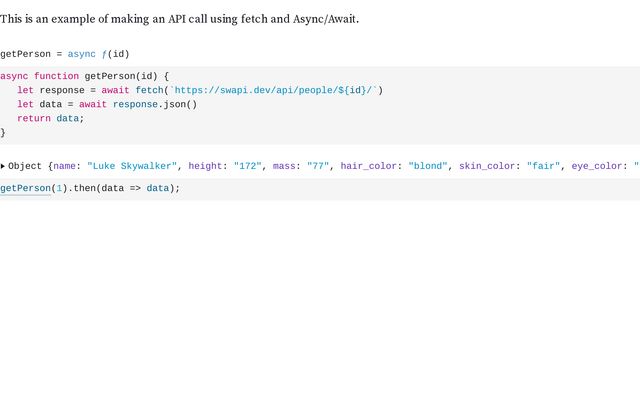This screenshot has height=400, width=640.
Task: Click the hair_color "blond" value
Action: tap(428, 166)
